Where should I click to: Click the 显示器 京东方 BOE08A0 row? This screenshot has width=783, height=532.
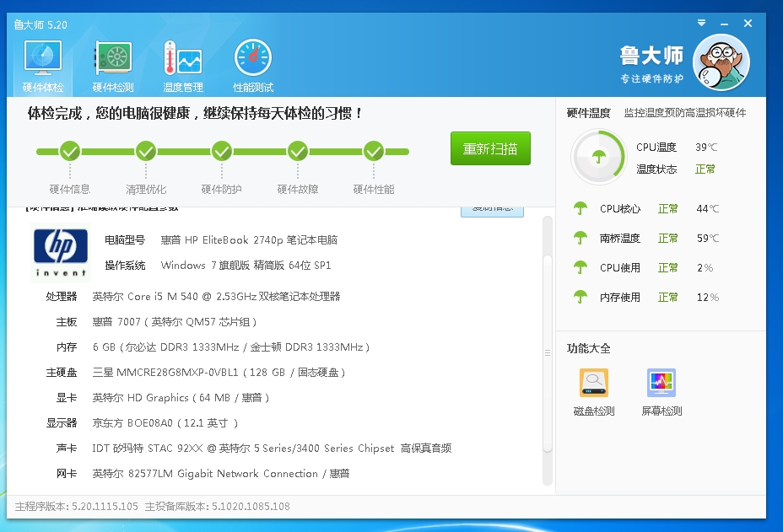tap(142, 423)
